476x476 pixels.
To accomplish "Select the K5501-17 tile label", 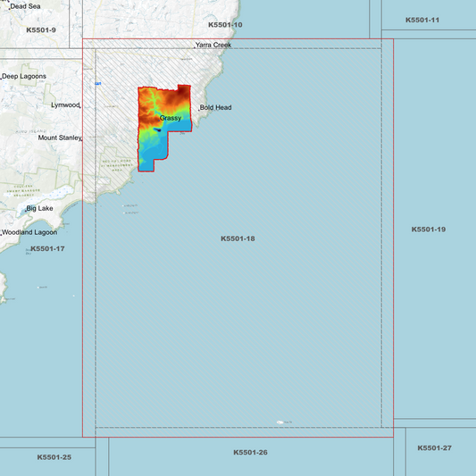I will (x=47, y=248).
